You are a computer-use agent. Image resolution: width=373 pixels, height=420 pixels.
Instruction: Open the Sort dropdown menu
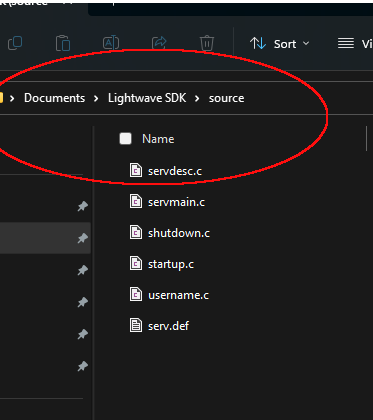(x=280, y=44)
